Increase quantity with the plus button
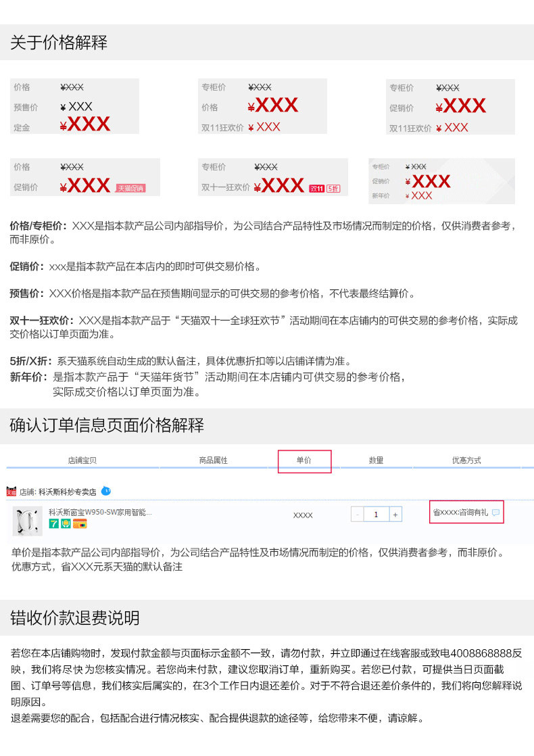 [x=395, y=515]
